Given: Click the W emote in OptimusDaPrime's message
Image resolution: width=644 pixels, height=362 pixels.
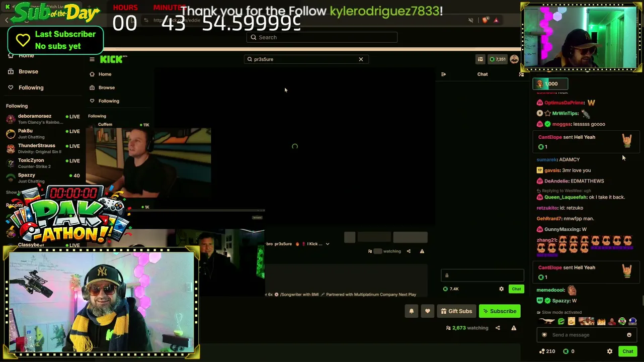Looking at the screenshot, I should pos(591,103).
